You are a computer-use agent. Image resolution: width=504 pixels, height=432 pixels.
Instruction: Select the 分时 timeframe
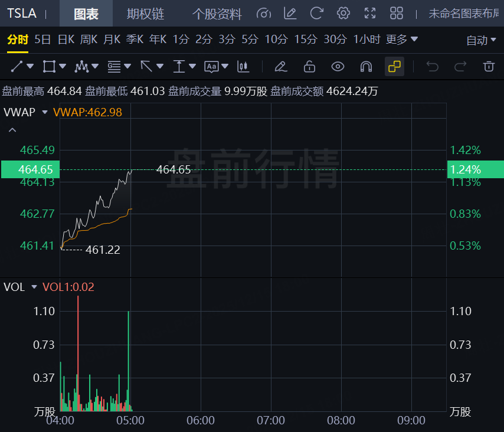[x=18, y=40]
